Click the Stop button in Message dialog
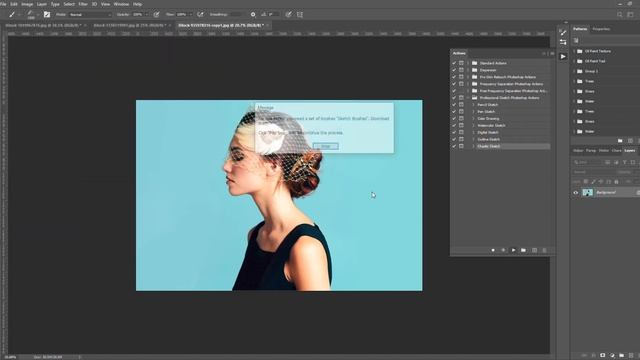Screen dimensions: 640x360 [326, 146]
